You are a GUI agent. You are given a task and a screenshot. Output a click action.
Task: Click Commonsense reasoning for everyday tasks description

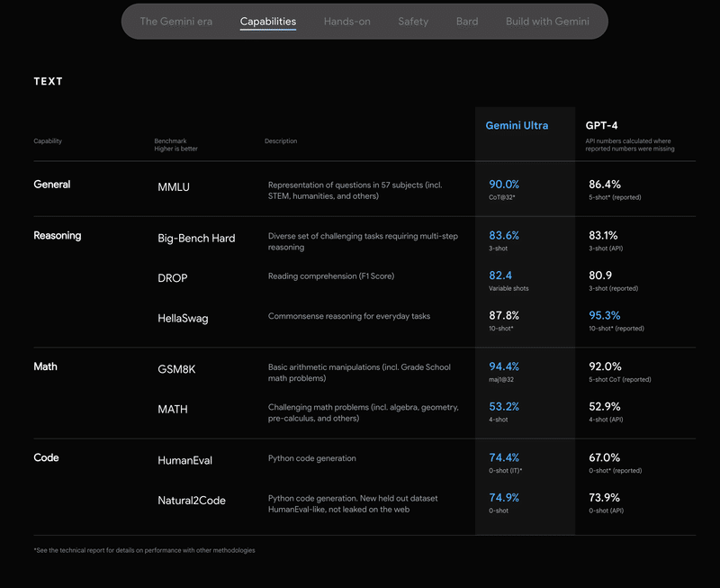tap(349, 316)
